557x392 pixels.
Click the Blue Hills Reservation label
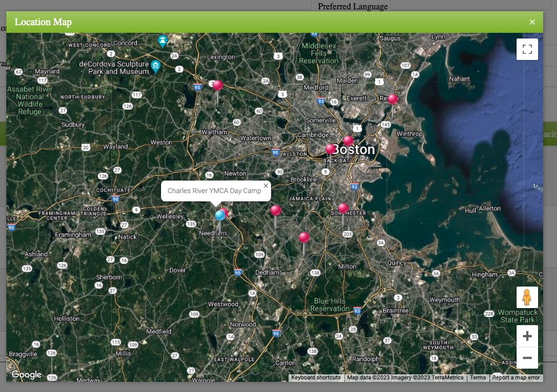330,305
